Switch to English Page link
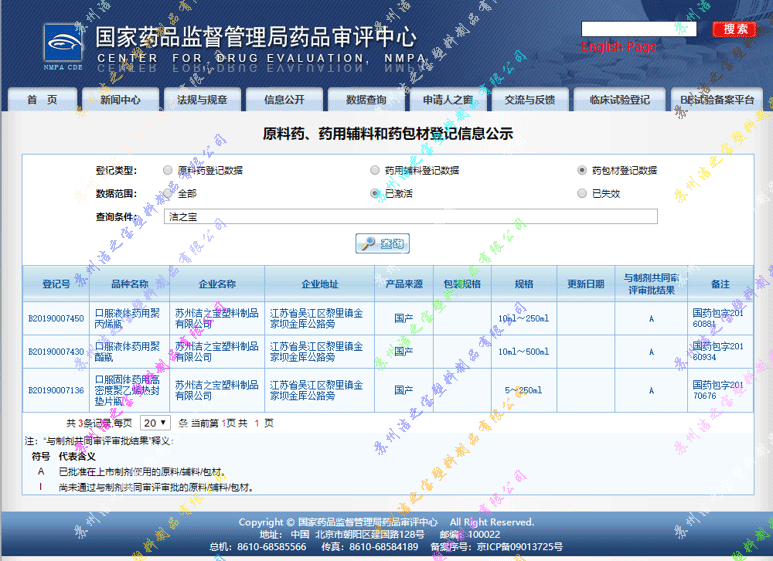This screenshot has height=561, width=773. pos(618,47)
